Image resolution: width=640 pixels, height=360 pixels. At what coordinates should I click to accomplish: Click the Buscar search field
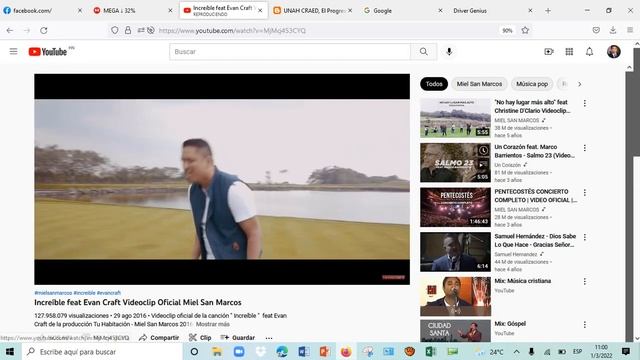click(290, 51)
